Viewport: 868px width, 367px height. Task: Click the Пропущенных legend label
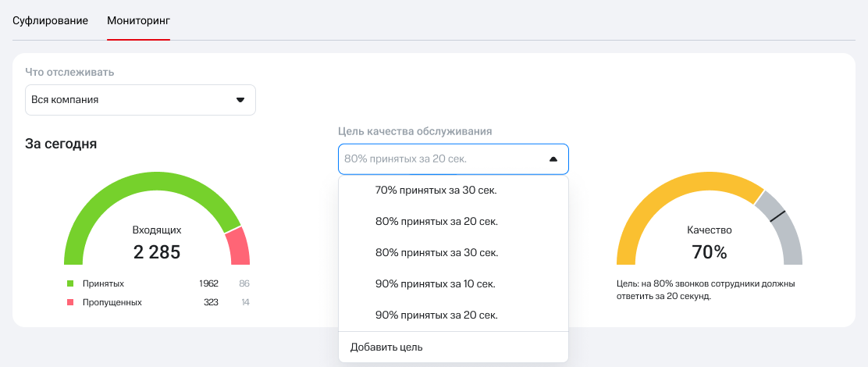(112, 302)
